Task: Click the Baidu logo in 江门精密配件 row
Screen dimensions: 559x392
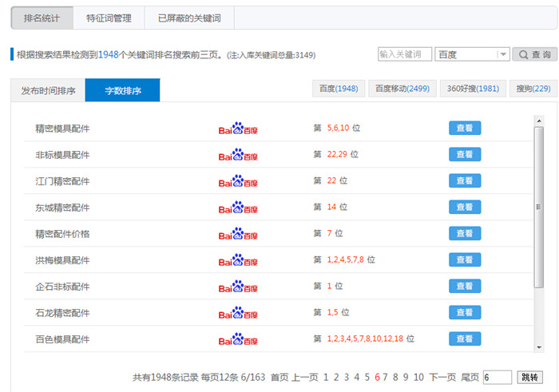Action: 238,181
